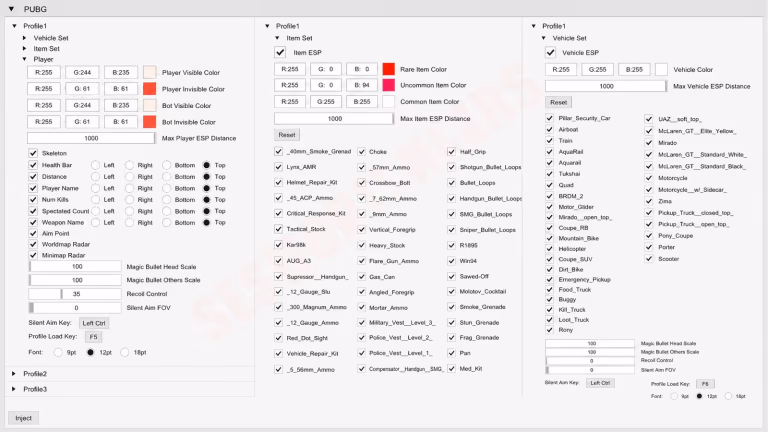The image size is (768, 432).
Task: Toggle the Helicopter vehicle checkbox
Action: coord(550,248)
